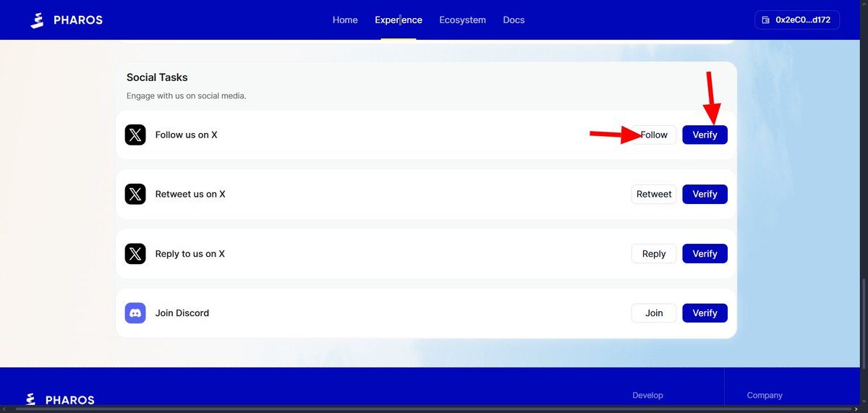Click the 'Follow us on X' label
The width and height of the screenshot is (868, 413).
tap(186, 135)
